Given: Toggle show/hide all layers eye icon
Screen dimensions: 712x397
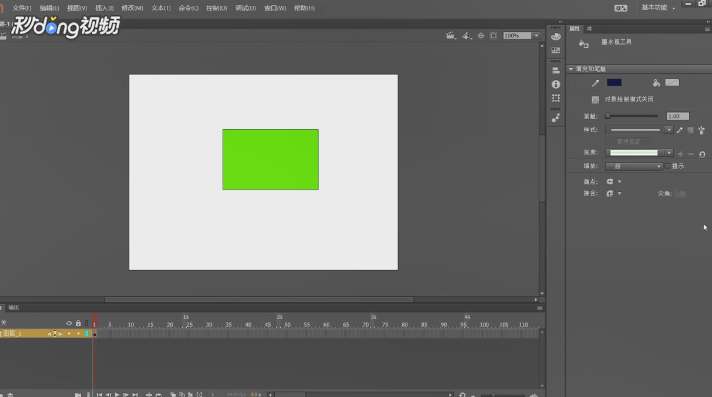Looking at the screenshot, I should (x=69, y=323).
